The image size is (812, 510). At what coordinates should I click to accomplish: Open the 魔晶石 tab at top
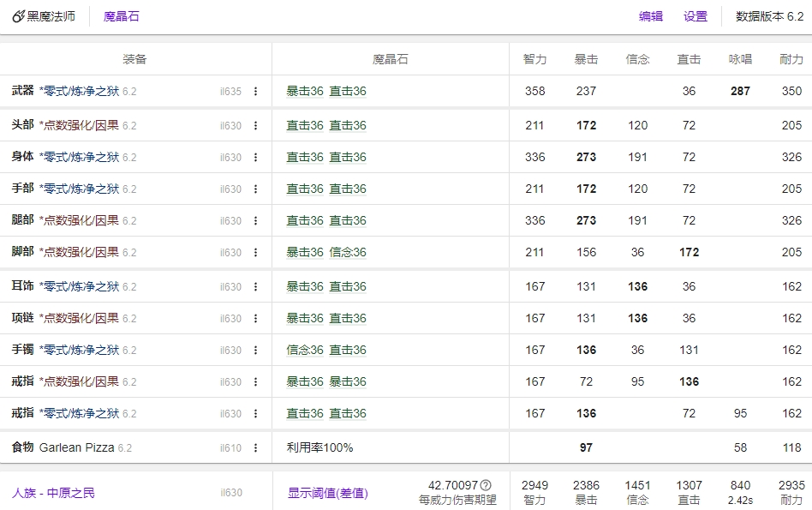tap(121, 16)
